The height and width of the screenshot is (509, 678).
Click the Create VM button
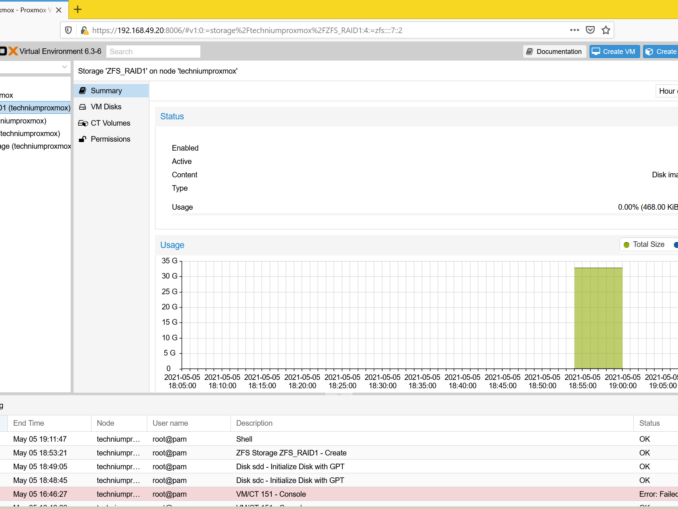tap(614, 51)
